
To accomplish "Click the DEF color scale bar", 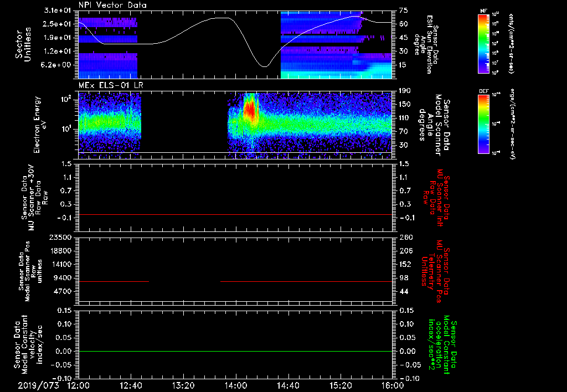I will coord(484,124).
